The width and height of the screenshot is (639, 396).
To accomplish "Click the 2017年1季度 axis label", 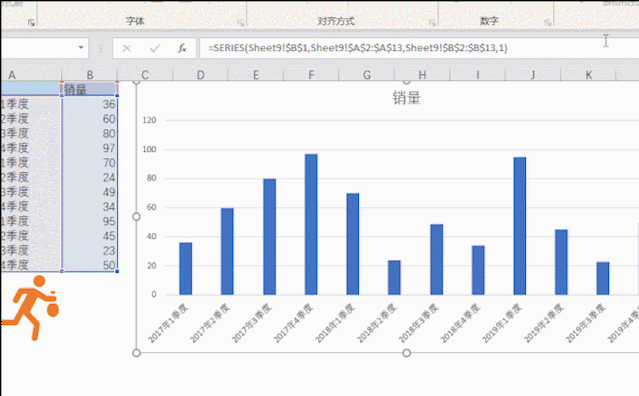I will [x=168, y=323].
